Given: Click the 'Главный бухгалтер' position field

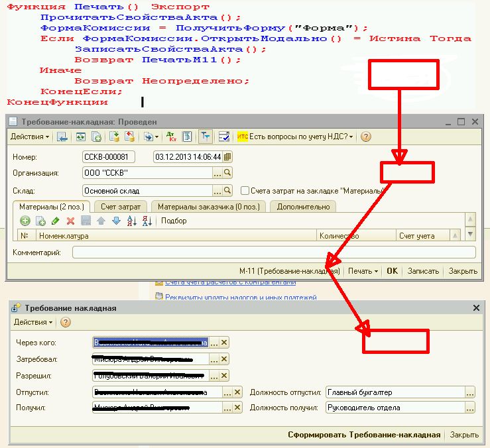Looking at the screenshot, I should click(x=395, y=392).
